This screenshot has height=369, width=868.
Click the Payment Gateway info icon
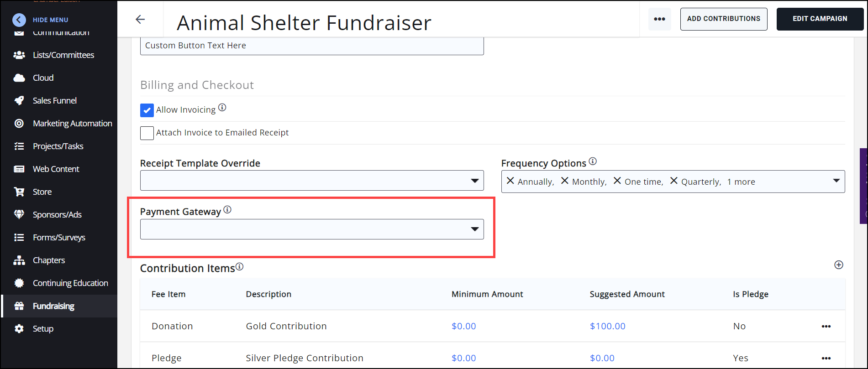tap(227, 210)
